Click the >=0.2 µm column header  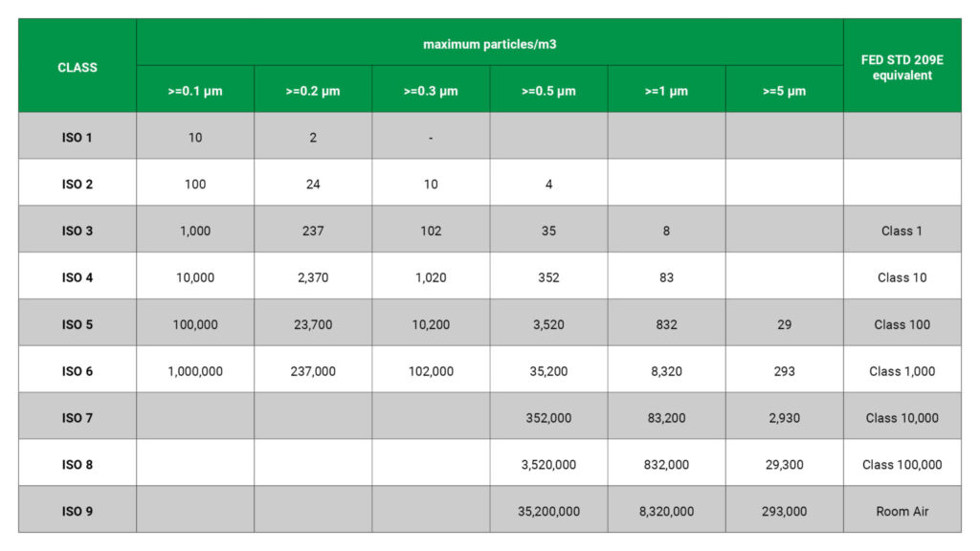(313, 89)
